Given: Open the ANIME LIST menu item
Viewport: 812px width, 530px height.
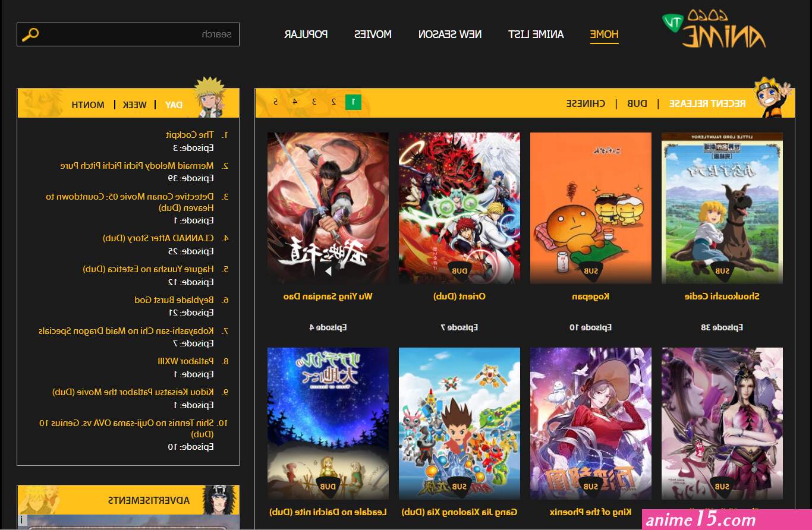Looking at the screenshot, I should pyautogui.click(x=536, y=34).
